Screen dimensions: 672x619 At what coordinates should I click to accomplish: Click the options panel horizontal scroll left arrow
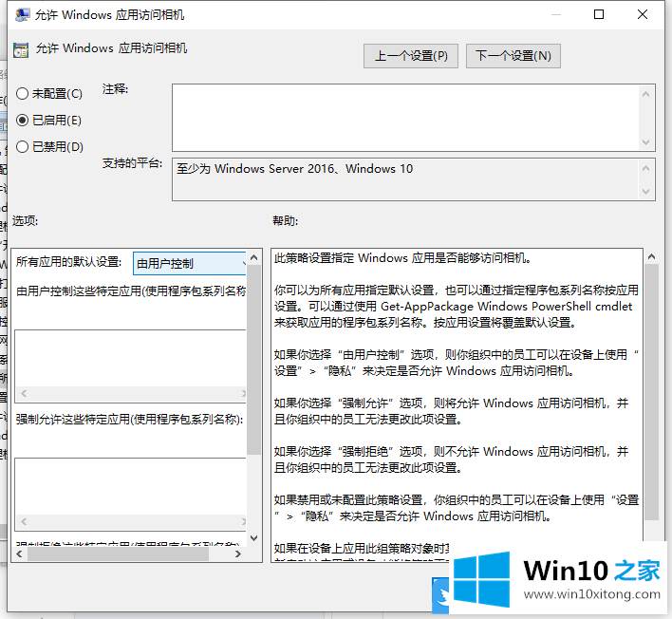[19, 553]
